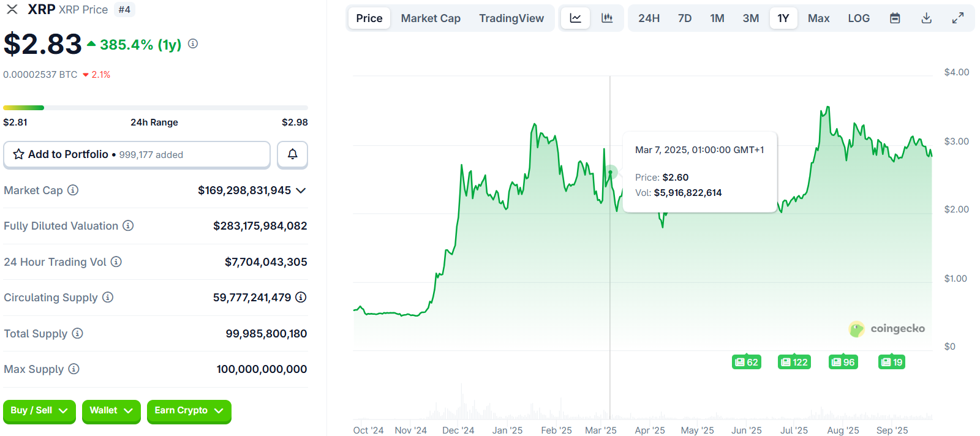Close the XRP panel with X icon
Viewport: 980px width, 436px height.
click(12, 10)
